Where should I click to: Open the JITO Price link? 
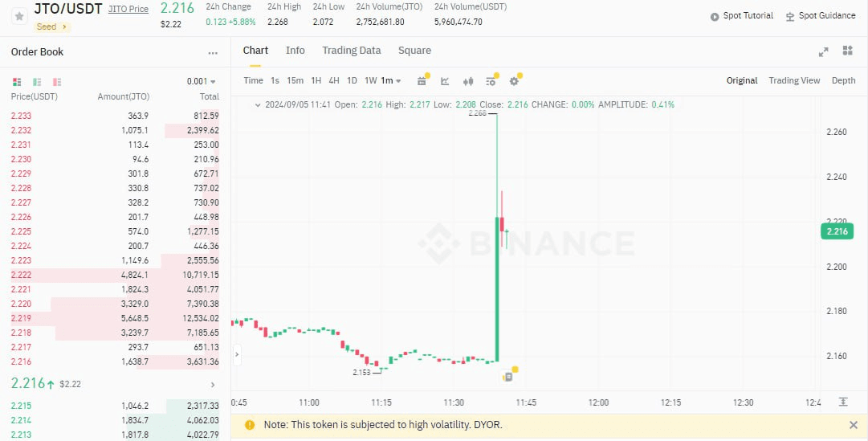coord(128,10)
